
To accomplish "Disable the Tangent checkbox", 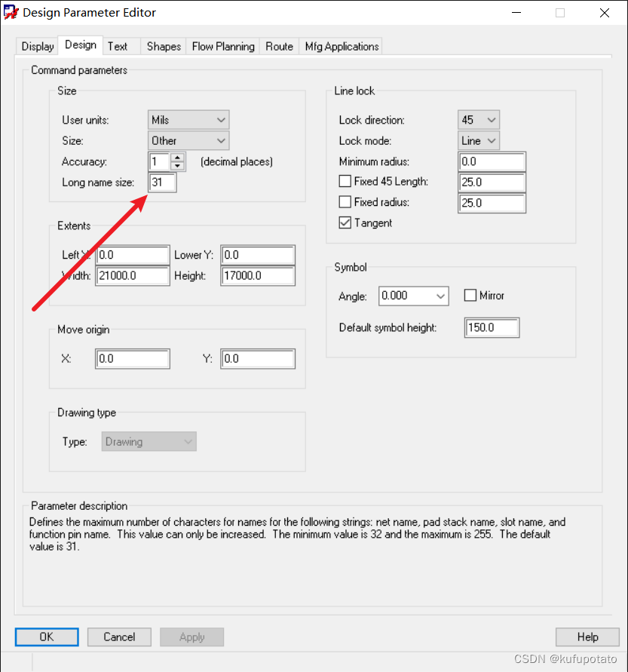I will (x=345, y=222).
